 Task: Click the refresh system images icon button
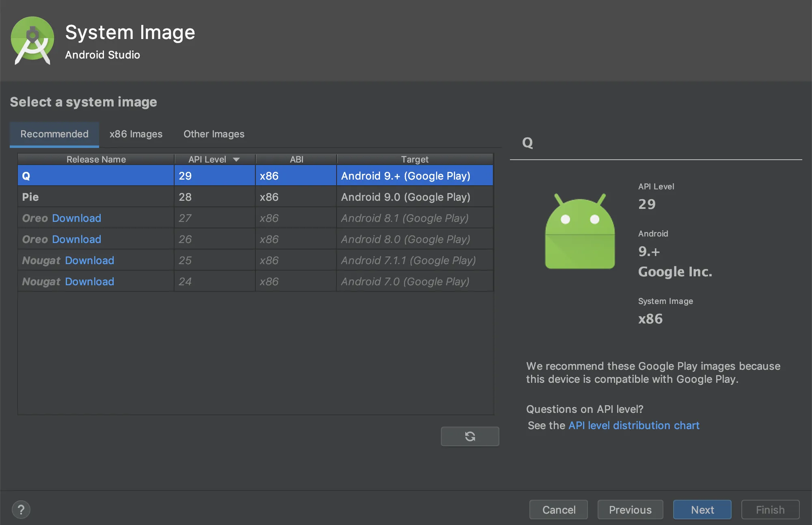[x=470, y=436]
